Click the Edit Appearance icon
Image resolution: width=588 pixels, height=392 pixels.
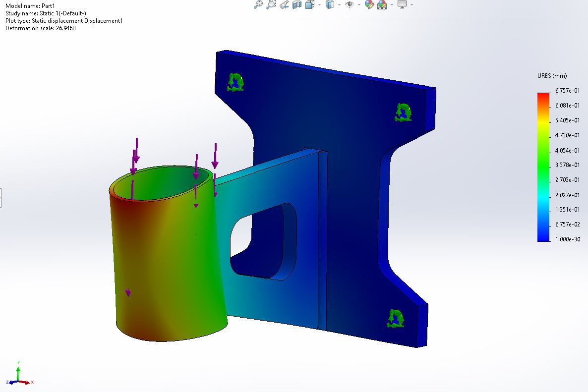pos(368,5)
